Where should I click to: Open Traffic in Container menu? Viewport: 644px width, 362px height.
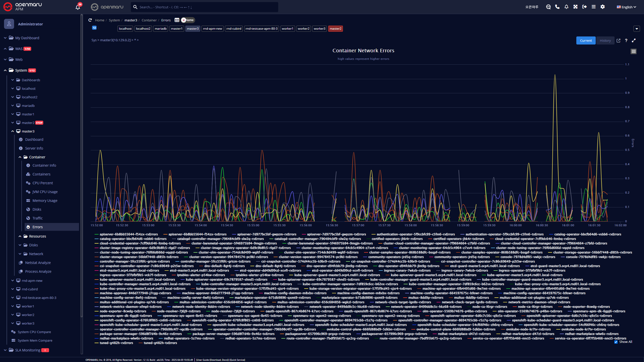(37, 218)
